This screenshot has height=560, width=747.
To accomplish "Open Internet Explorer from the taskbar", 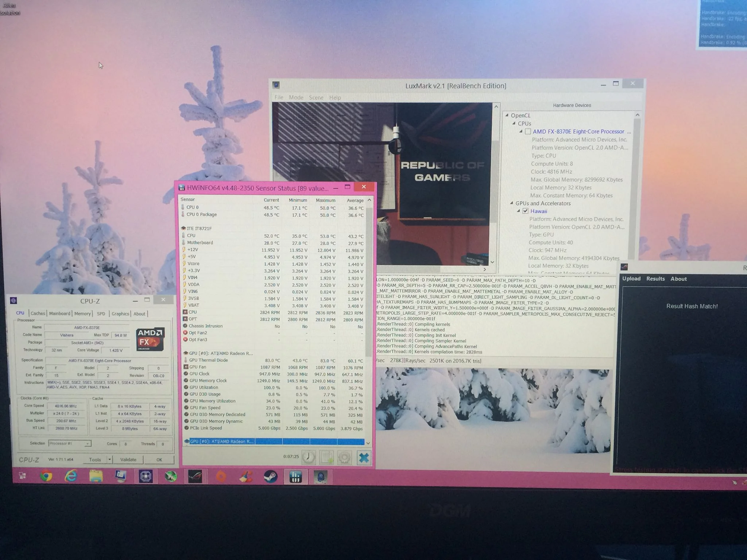I will [71, 476].
